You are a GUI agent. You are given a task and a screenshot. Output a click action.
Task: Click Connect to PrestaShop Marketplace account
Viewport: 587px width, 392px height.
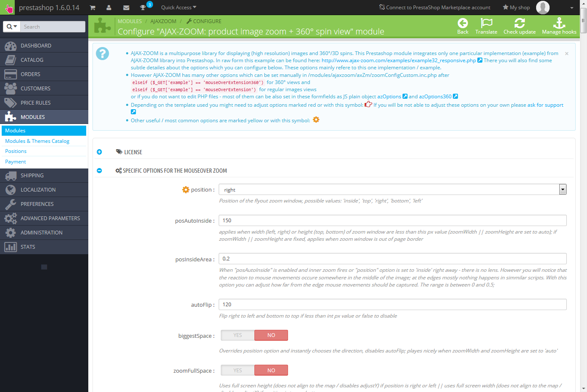(435, 8)
